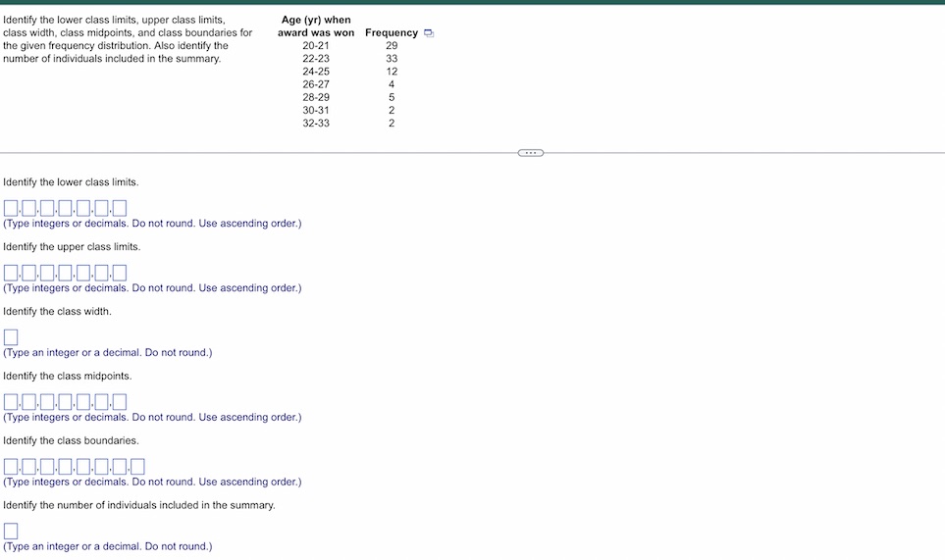Click the 20-21 age class cell
Viewport: 945px width, 560px height.
point(316,46)
